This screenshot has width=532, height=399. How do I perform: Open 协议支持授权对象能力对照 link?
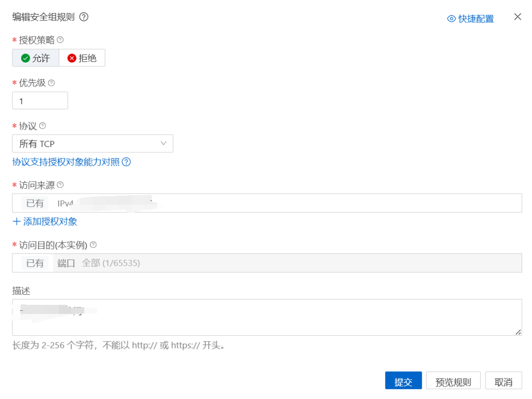point(66,162)
